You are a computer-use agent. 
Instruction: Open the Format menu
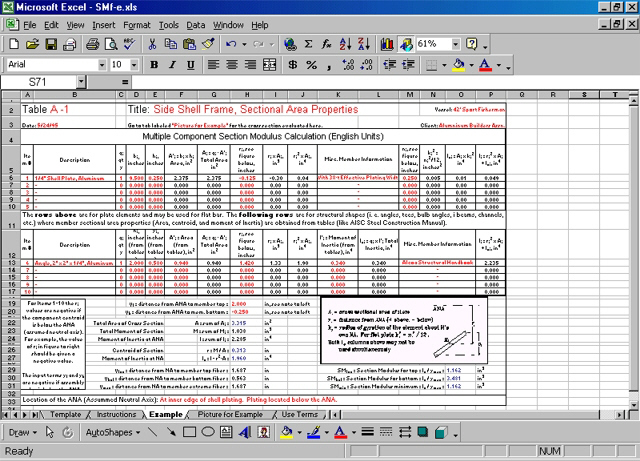(137, 25)
